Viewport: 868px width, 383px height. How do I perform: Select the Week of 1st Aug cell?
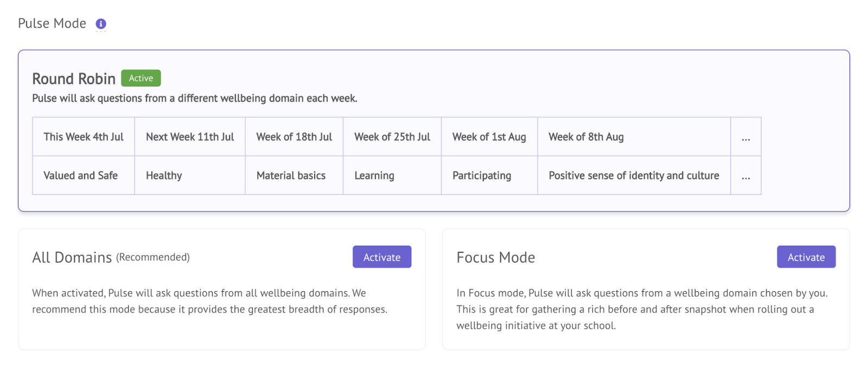click(x=489, y=137)
